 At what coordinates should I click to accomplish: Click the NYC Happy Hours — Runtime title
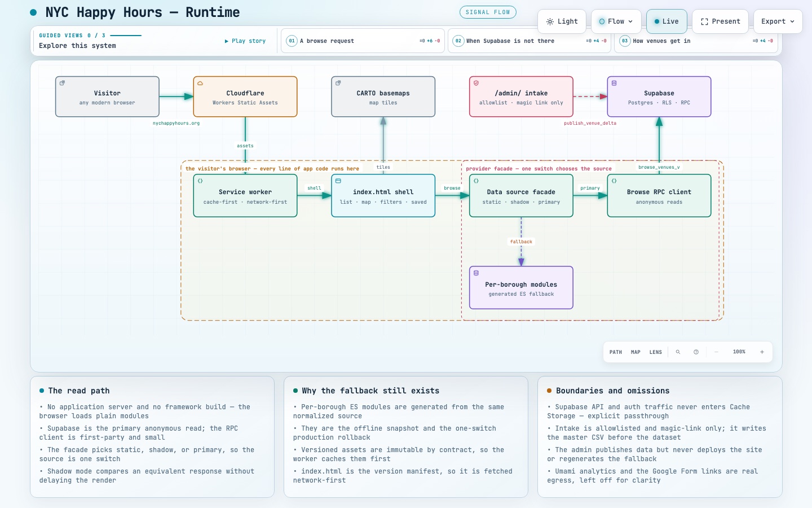coord(143,12)
